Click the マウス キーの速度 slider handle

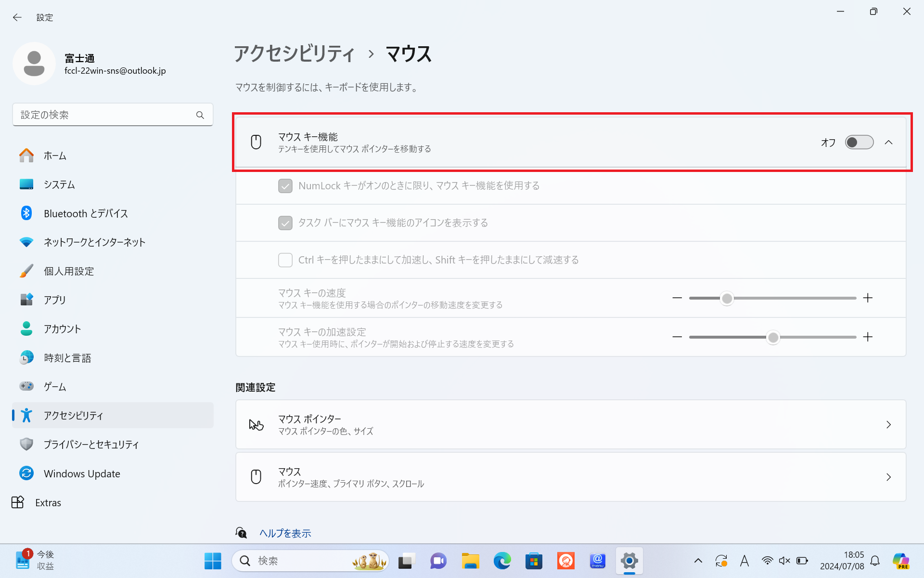pos(727,298)
